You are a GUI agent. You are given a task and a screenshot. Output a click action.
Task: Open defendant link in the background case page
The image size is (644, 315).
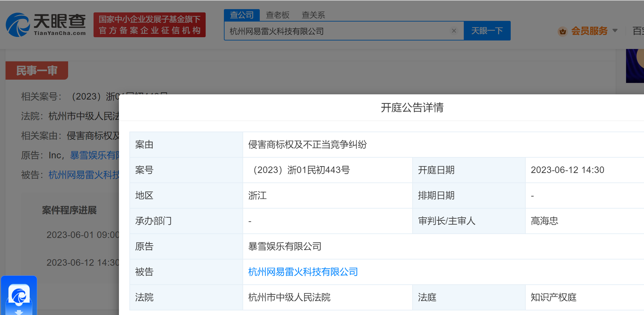click(84, 175)
